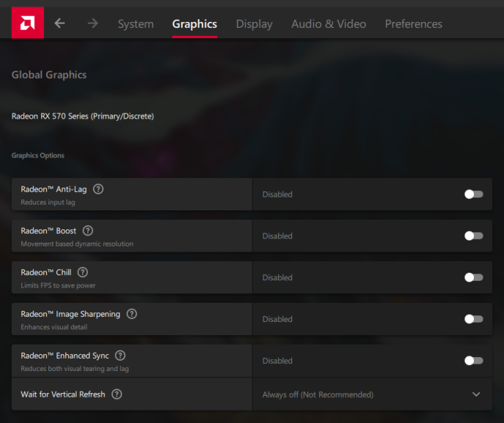
Task: Enable the Radeon Anti-Lag toggle
Action: pos(474,194)
